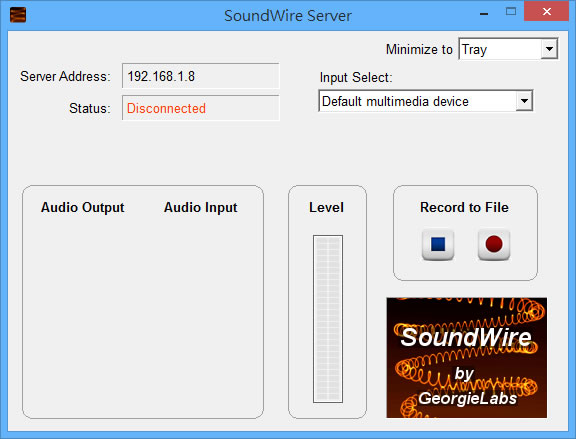The image size is (576, 439).
Task: Expand the Input Select dropdown arrow
Action: (524, 101)
